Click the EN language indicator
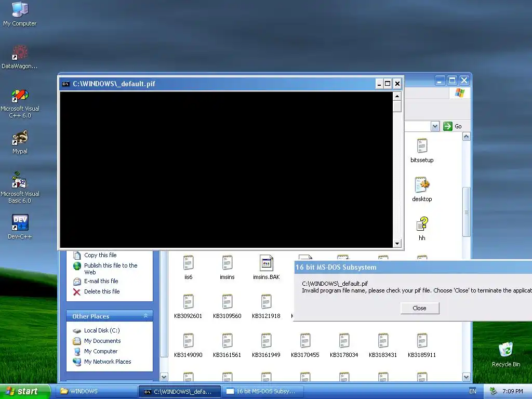 click(x=472, y=392)
